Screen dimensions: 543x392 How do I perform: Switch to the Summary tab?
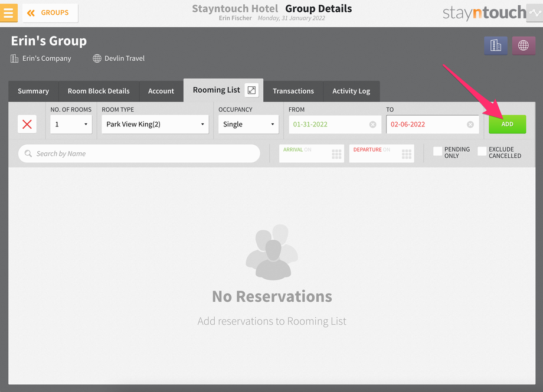pos(33,91)
